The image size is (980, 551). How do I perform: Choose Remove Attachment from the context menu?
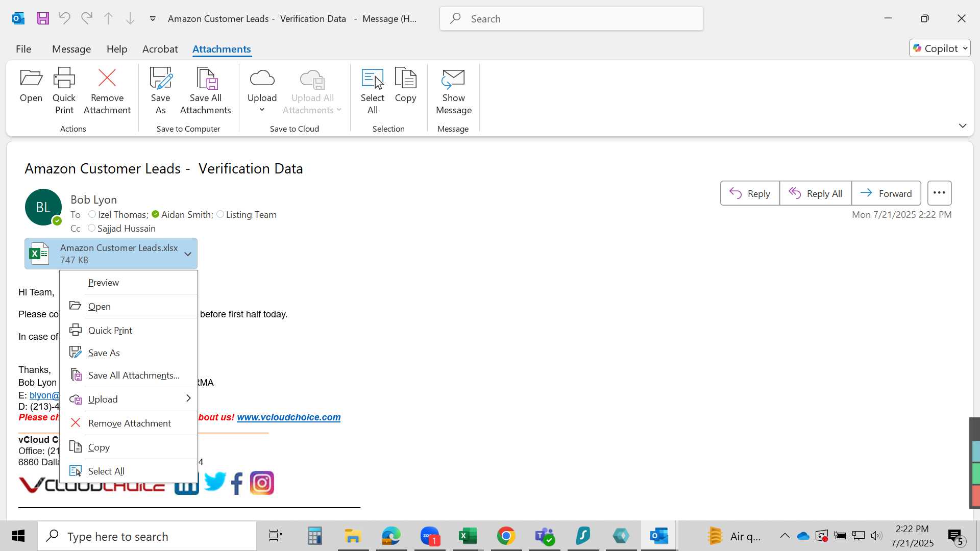click(129, 423)
